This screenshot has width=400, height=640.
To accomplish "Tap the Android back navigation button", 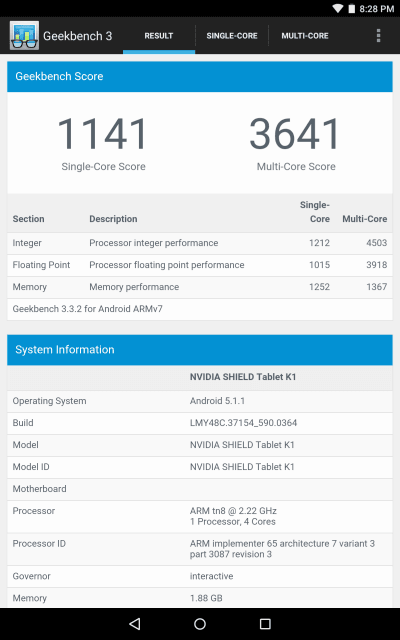I will (x=134, y=624).
